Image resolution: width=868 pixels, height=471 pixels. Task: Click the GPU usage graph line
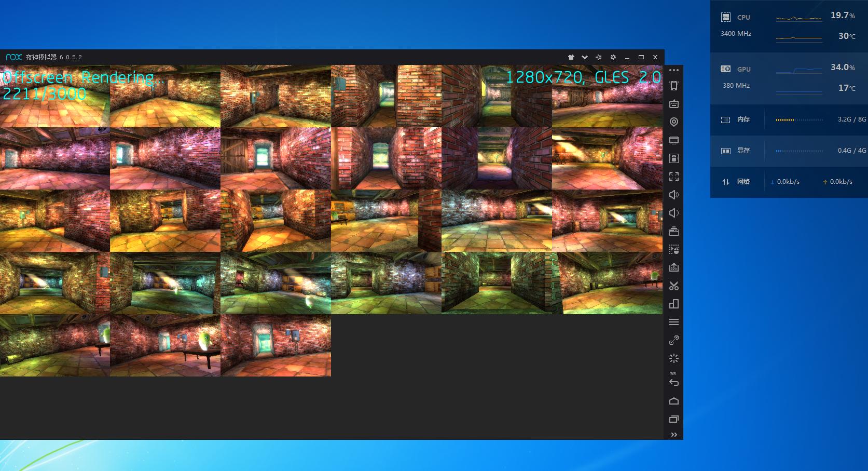coord(799,70)
